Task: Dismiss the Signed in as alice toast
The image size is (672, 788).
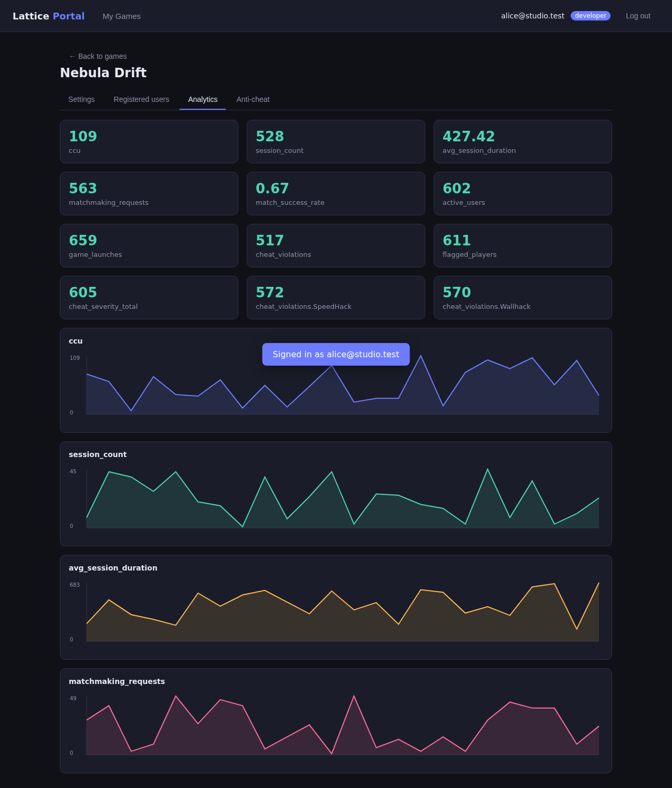Action: tap(336, 354)
